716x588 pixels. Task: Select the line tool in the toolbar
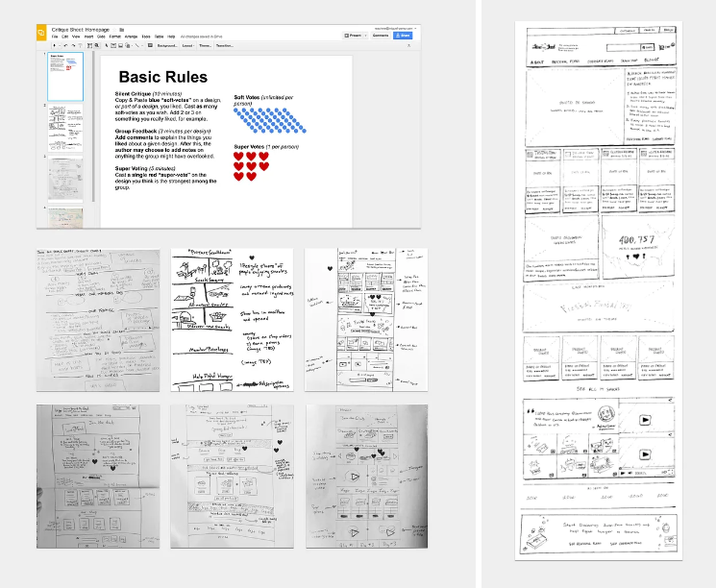point(136,44)
